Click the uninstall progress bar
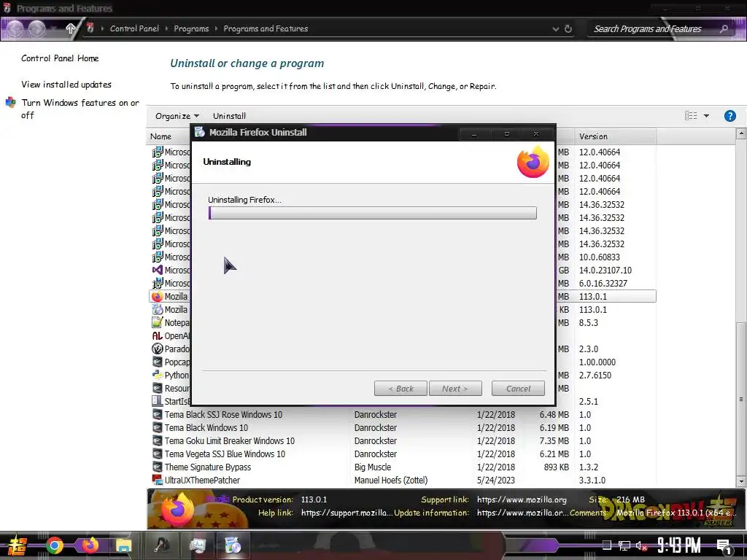 [373, 213]
